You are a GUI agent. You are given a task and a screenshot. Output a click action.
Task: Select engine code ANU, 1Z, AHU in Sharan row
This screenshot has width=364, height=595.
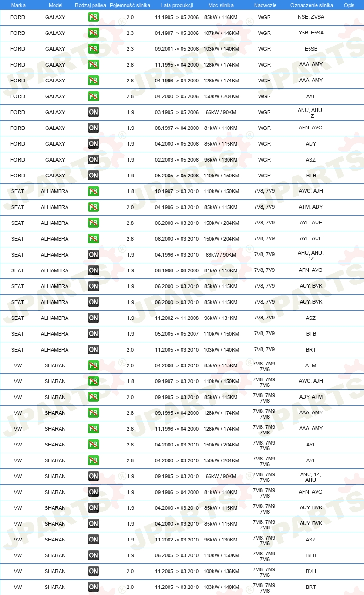coord(311,477)
